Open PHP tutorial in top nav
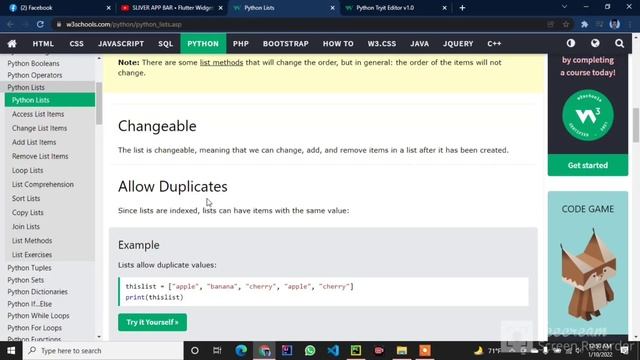Screen dimensions: 640x360 point(241,44)
